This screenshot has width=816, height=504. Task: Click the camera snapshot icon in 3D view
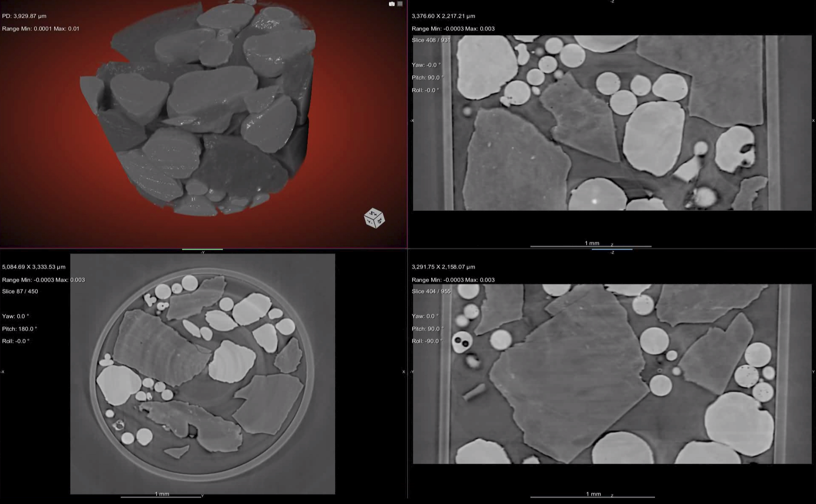pyautogui.click(x=391, y=4)
